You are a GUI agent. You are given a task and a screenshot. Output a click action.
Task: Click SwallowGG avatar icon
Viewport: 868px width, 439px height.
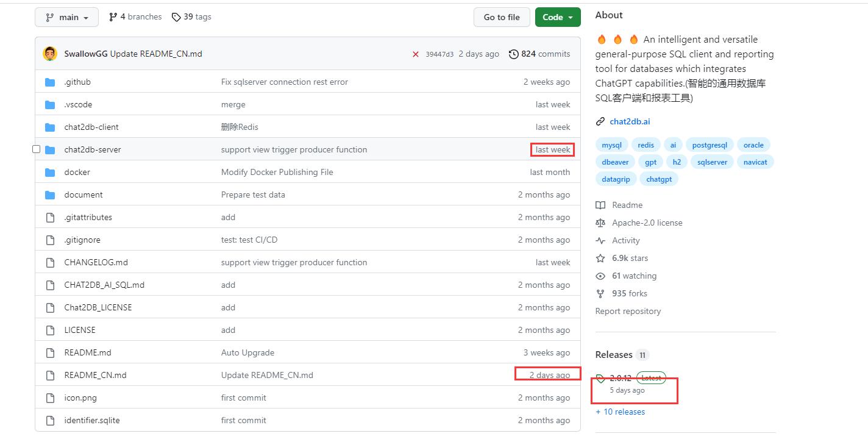(50, 54)
